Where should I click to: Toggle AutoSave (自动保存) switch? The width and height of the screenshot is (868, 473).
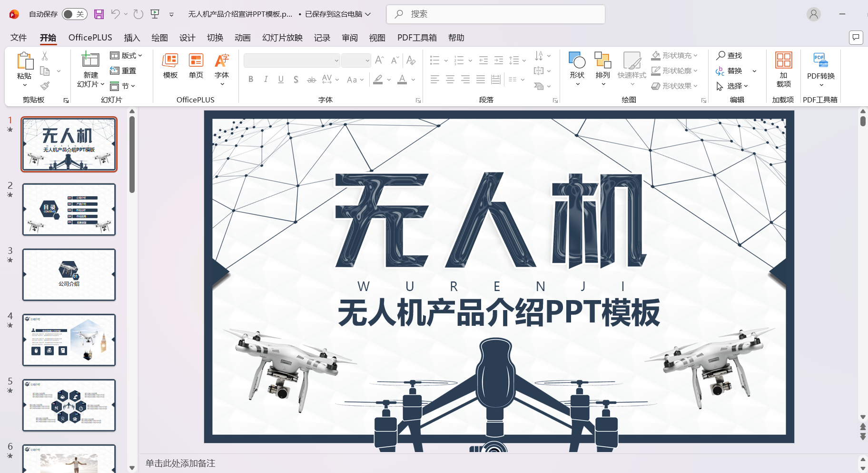tap(74, 14)
